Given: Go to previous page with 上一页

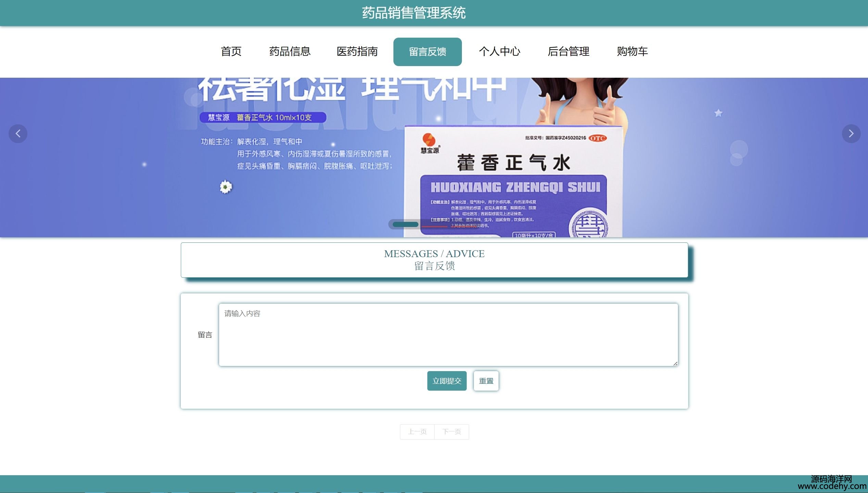Looking at the screenshot, I should [417, 432].
